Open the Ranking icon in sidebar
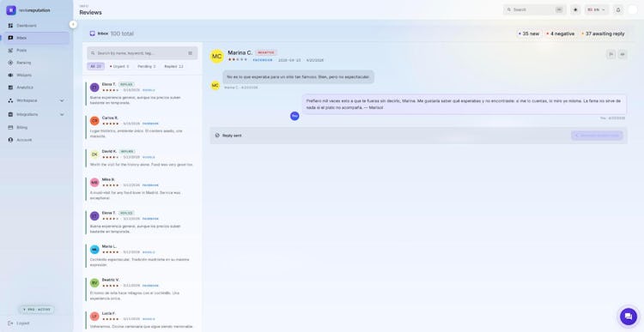The image size is (644, 332). (10, 63)
